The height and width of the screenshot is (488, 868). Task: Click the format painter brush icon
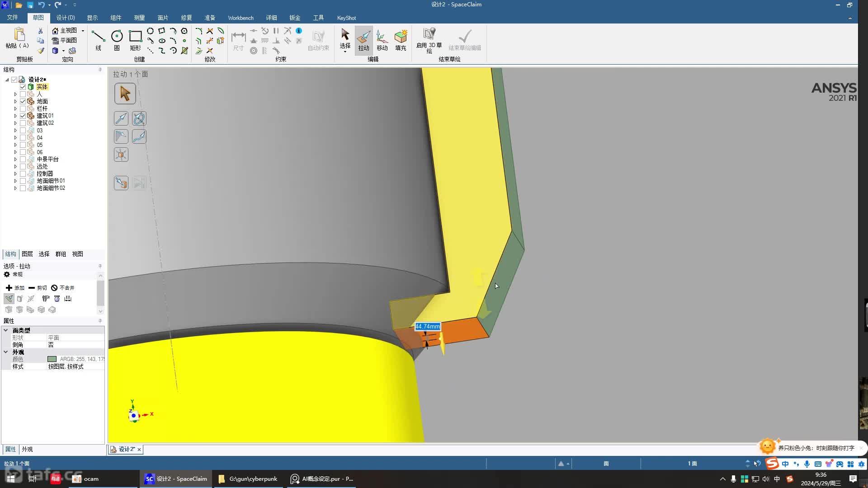[x=40, y=51]
